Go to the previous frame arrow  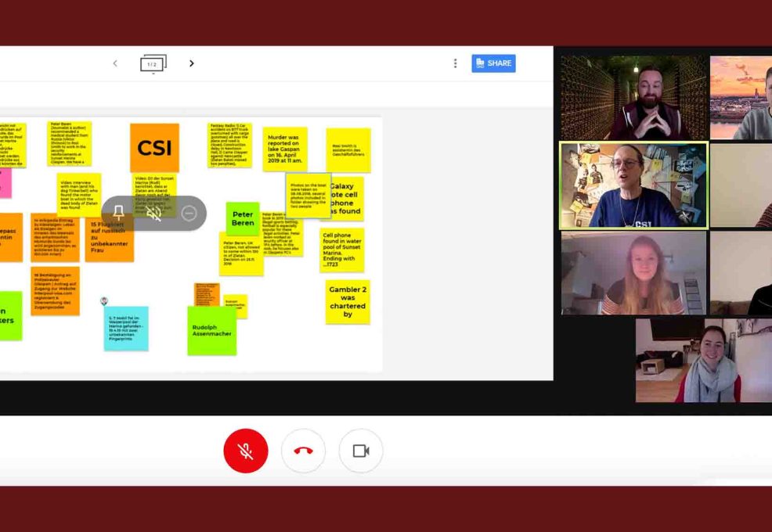(x=115, y=63)
